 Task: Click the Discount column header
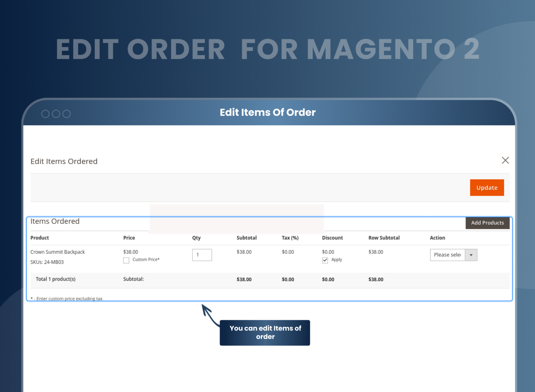coord(332,238)
